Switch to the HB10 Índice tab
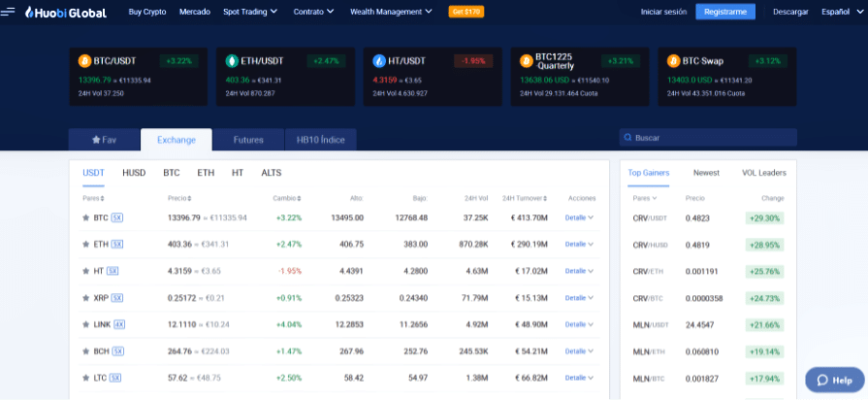 click(320, 140)
